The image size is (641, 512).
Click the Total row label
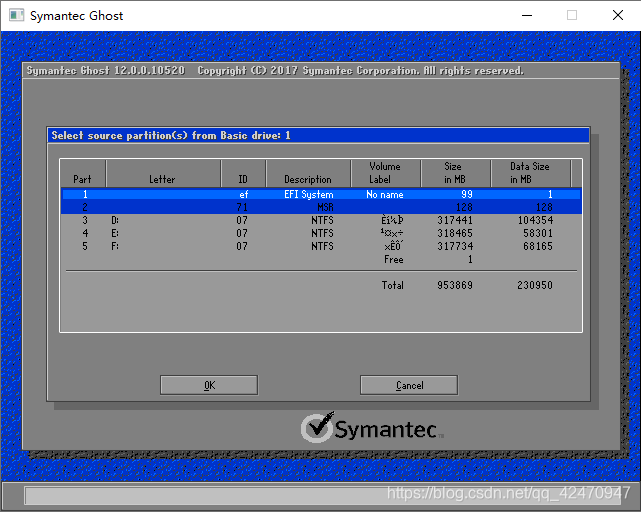393,285
